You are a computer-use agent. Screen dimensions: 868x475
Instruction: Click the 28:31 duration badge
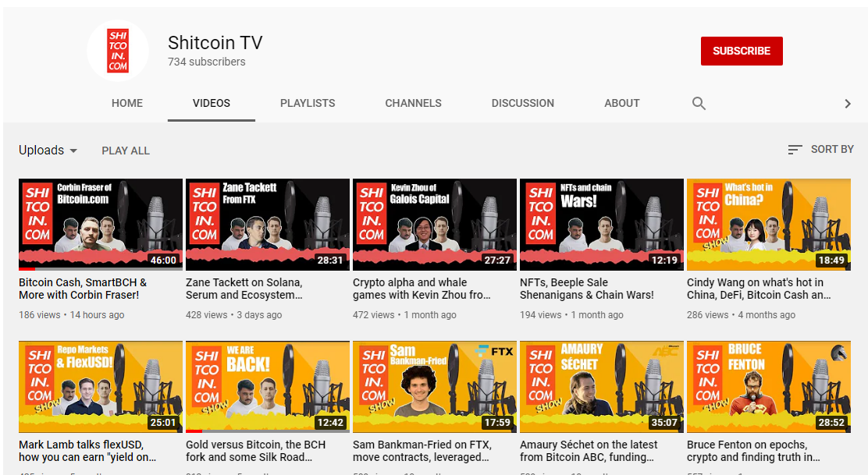click(x=330, y=260)
